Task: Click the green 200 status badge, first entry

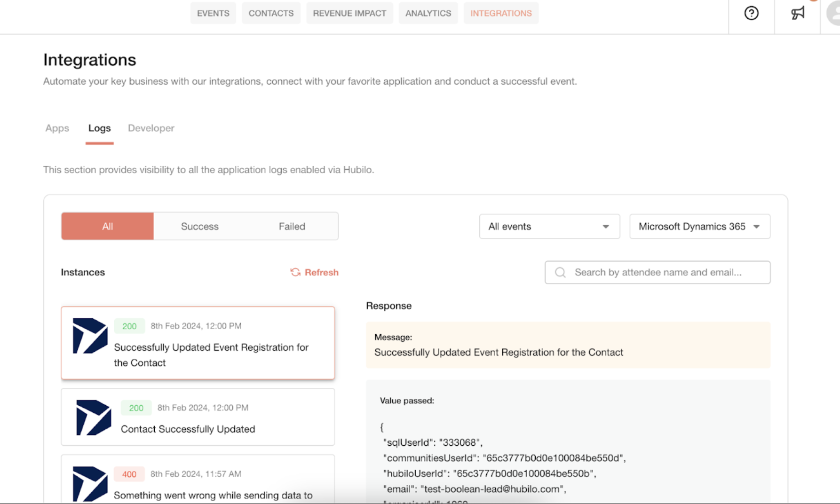Action: click(x=129, y=326)
